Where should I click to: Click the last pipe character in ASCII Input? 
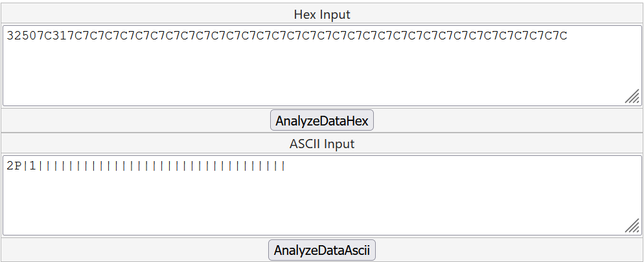(x=283, y=166)
